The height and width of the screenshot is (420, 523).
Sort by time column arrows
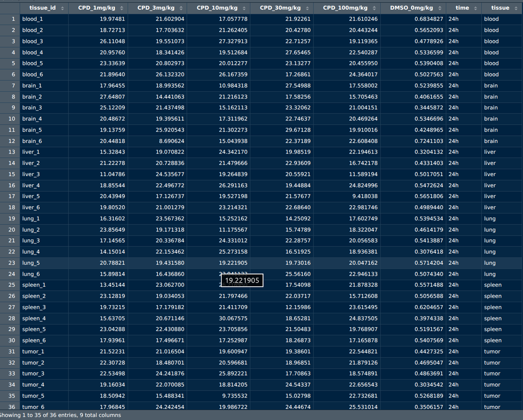coord(476,8)
